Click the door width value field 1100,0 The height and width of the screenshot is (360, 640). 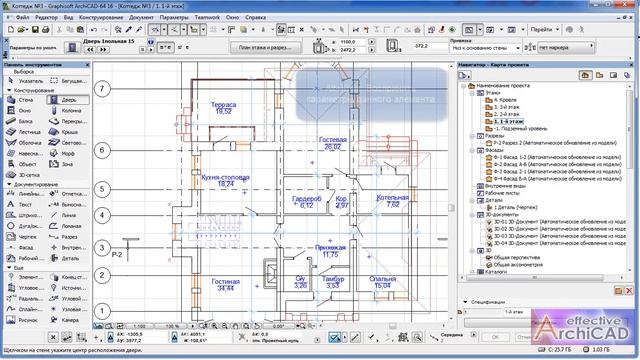click(x=353, y=42)
